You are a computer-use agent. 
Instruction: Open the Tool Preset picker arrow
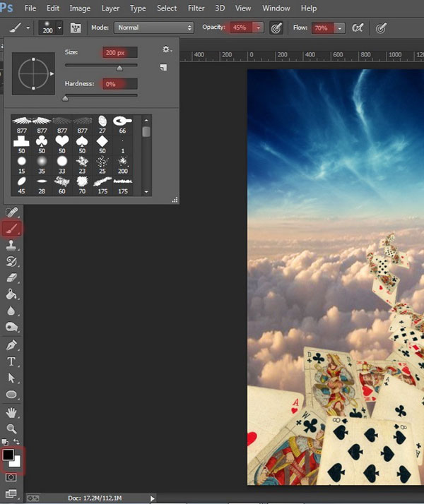pos(28,28)
